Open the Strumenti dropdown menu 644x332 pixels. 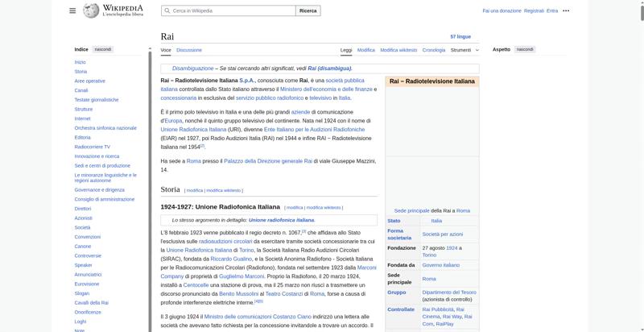pyautogui.click(x=464, y=50)
